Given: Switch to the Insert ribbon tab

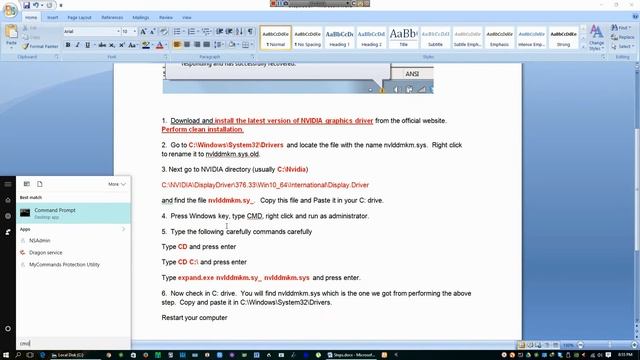Looking at the screenshot, I should 52,18.
